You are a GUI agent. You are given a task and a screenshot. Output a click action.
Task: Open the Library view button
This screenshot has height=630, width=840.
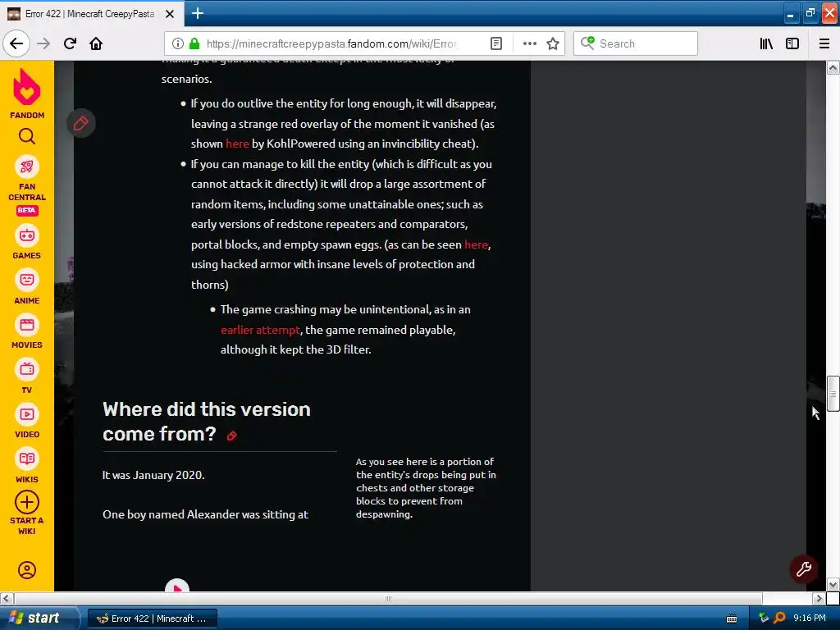click(x=767, y=43)
